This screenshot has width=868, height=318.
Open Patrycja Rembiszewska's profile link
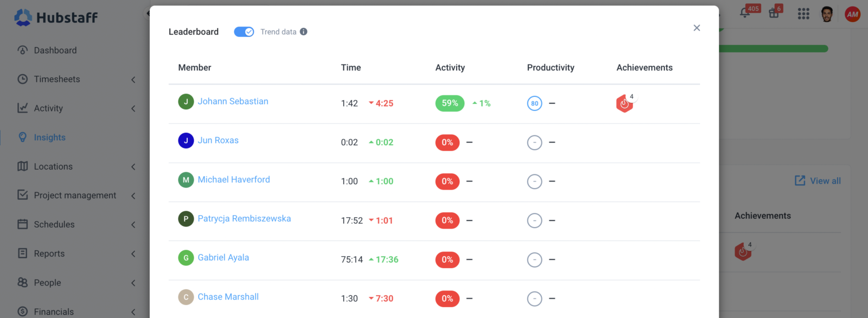pos(244,218)
